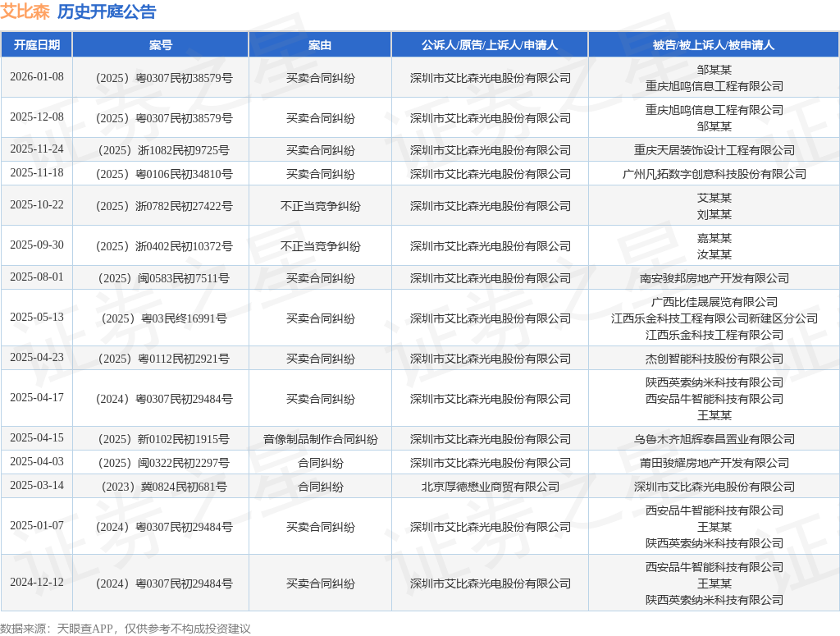Click defendant 重庆天居装饰设计工程有限公司

714,150
